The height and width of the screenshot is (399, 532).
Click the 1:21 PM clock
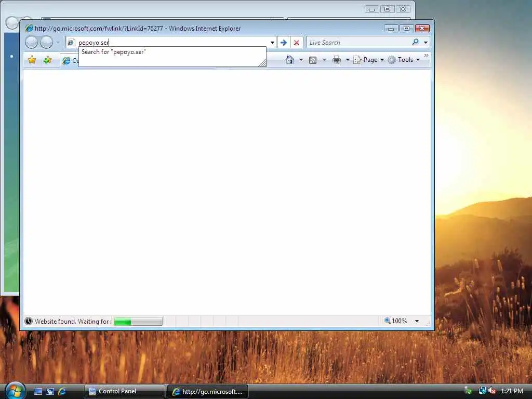coord(512,391)
